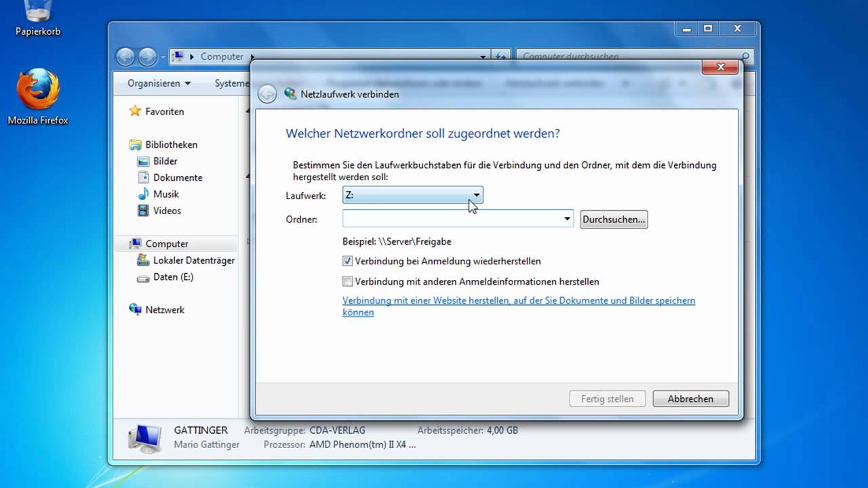This screenshot has width=868, height=488.
Task: Select Bibliotheken in navigation tree
Action: point(172,144)
